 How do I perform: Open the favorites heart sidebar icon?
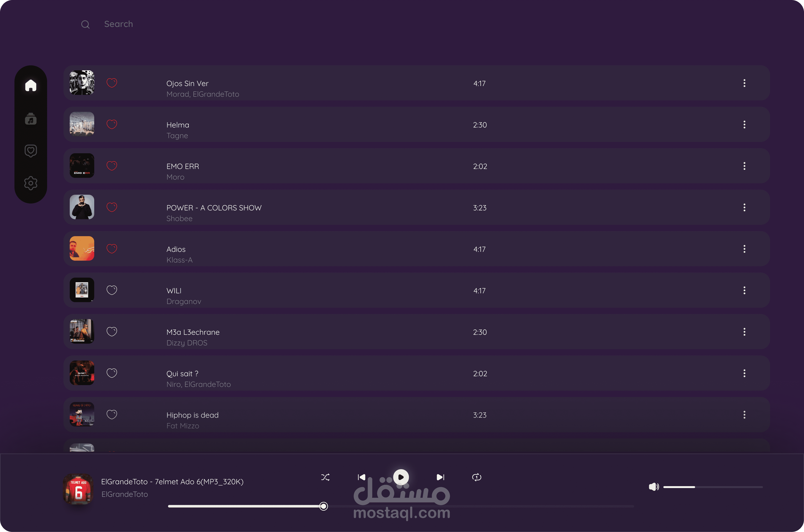(x=31, y=151)
